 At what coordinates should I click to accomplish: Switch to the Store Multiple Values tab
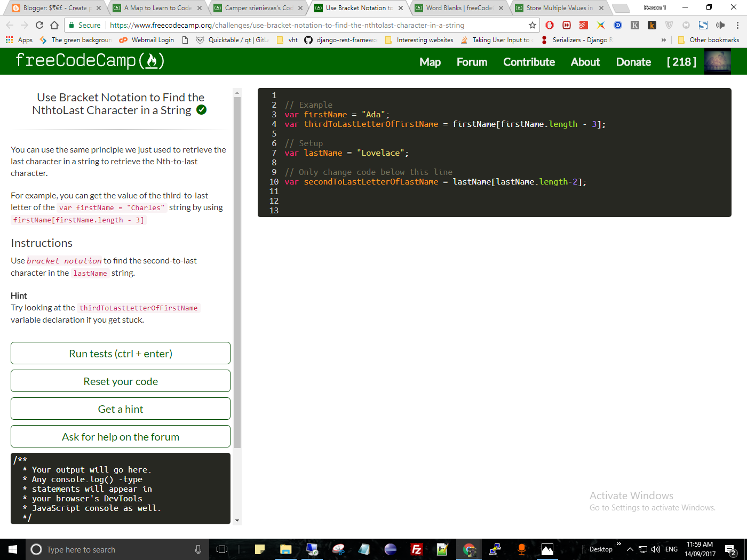click(559, 8)
